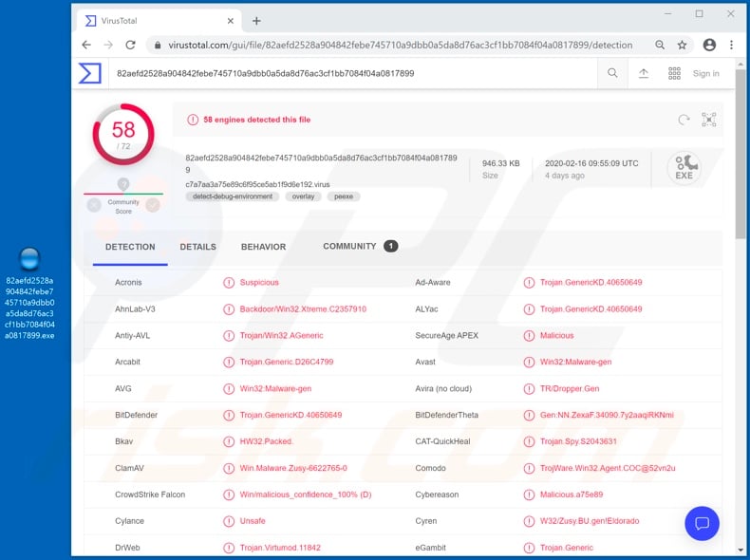Click the address bar URL
The image size is (750, 560).
pyautogui.click(x=400, y=45)
